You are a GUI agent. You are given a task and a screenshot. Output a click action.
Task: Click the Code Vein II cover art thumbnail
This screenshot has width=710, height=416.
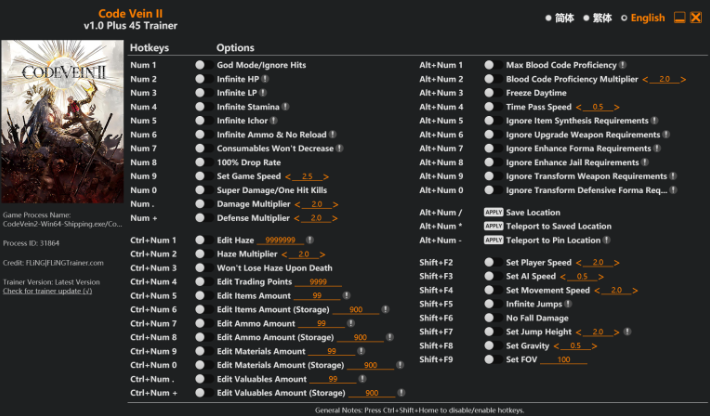[62, 121]
